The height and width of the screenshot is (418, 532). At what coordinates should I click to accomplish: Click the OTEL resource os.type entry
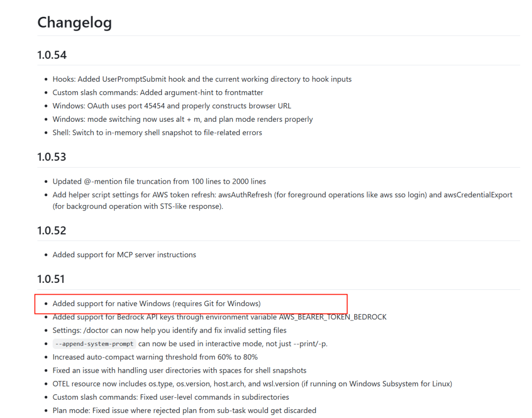[252, 383]
